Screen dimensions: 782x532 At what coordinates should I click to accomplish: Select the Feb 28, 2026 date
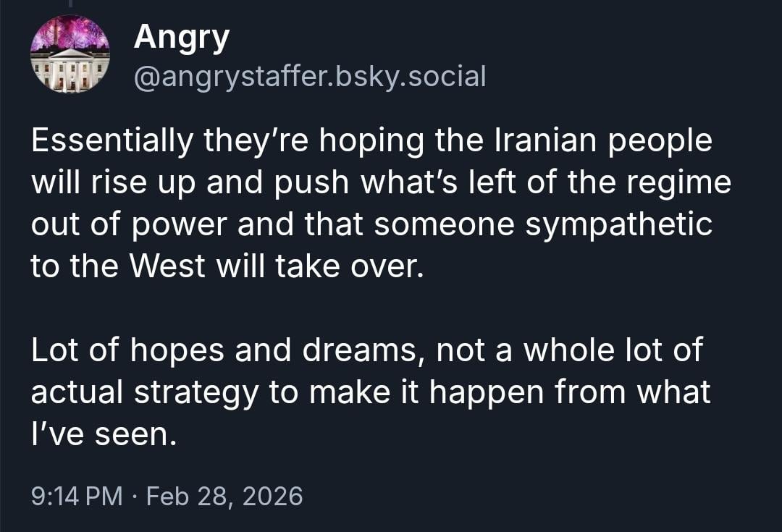pyautogui.click(x=225, y=497)
